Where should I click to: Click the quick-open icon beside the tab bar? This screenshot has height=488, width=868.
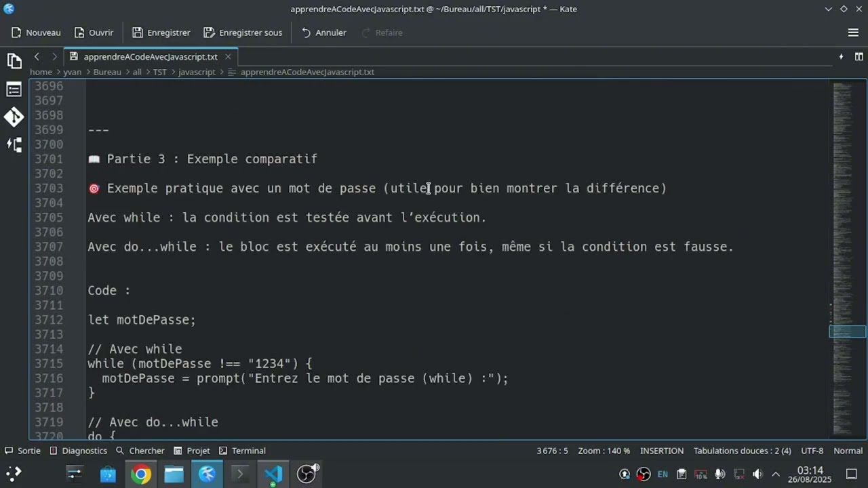click(842, 57)
